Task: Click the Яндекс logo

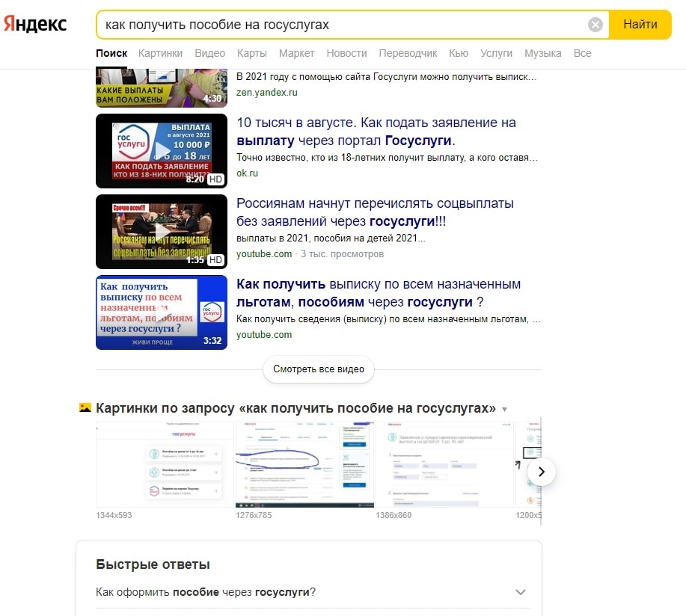Action: [35, 24]
